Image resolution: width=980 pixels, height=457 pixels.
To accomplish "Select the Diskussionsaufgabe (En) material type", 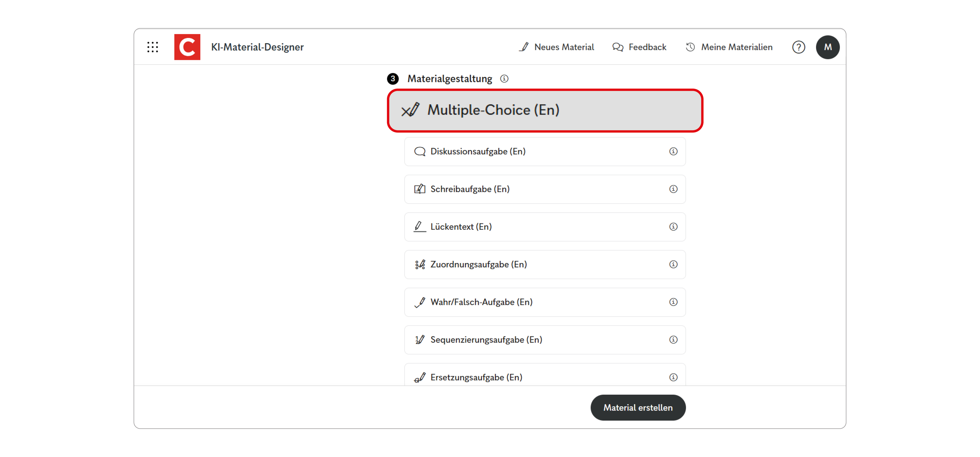I will [514, 151].
